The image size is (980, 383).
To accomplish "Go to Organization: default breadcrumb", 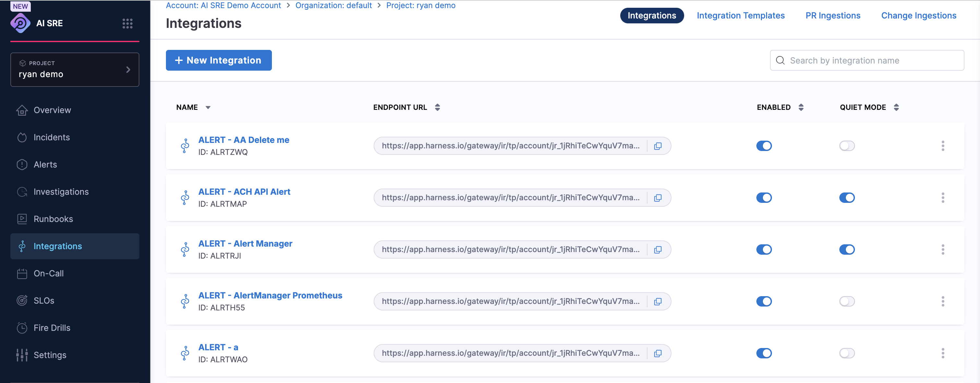I will (333, 5).
